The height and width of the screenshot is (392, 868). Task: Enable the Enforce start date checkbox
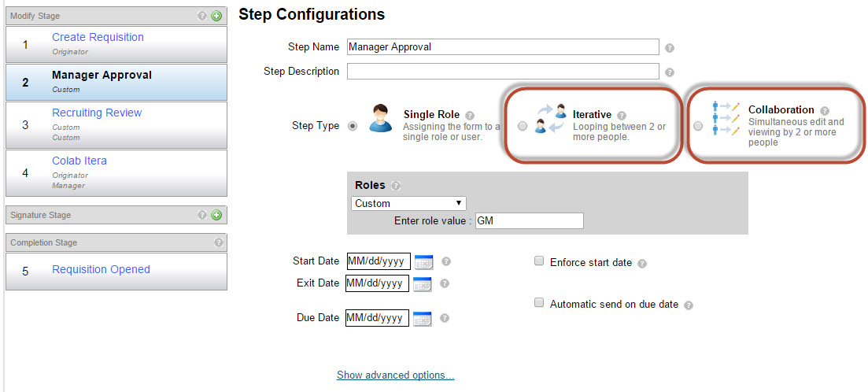tap(538, 261)
